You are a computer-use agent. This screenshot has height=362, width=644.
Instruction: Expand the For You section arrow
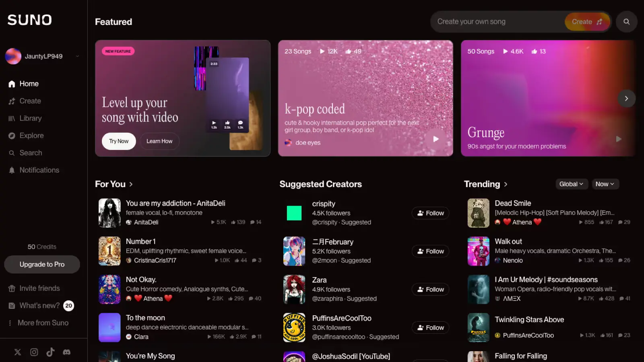coord(131,184)
